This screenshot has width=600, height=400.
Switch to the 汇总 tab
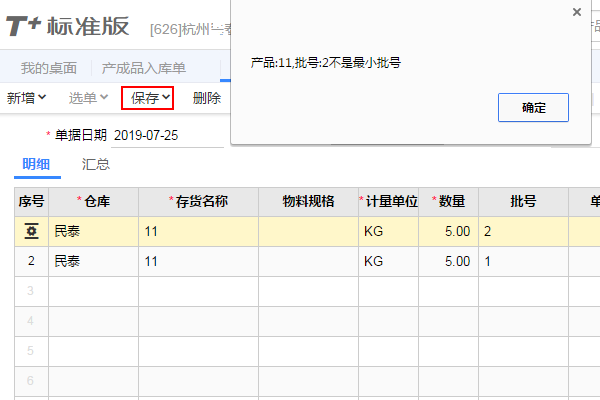[95, 164]
